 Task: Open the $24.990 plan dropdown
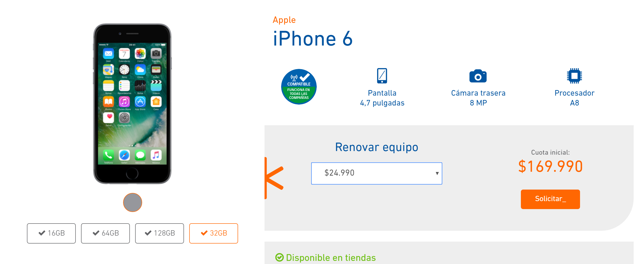click(x=377, y=173)
